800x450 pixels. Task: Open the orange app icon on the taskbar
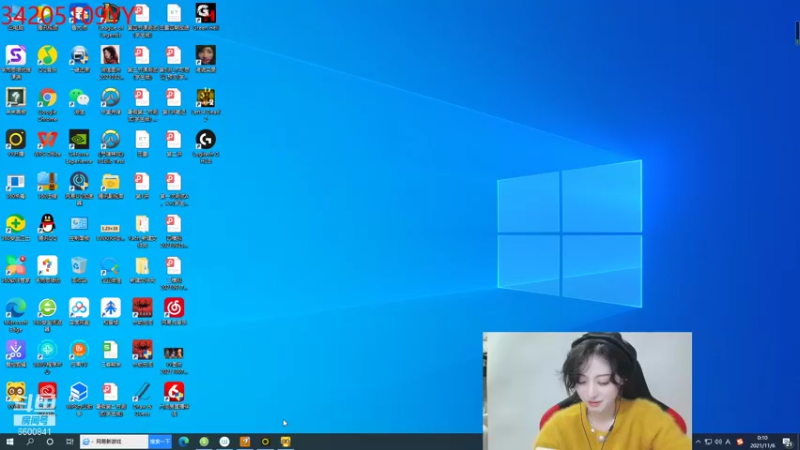[245, 441]
